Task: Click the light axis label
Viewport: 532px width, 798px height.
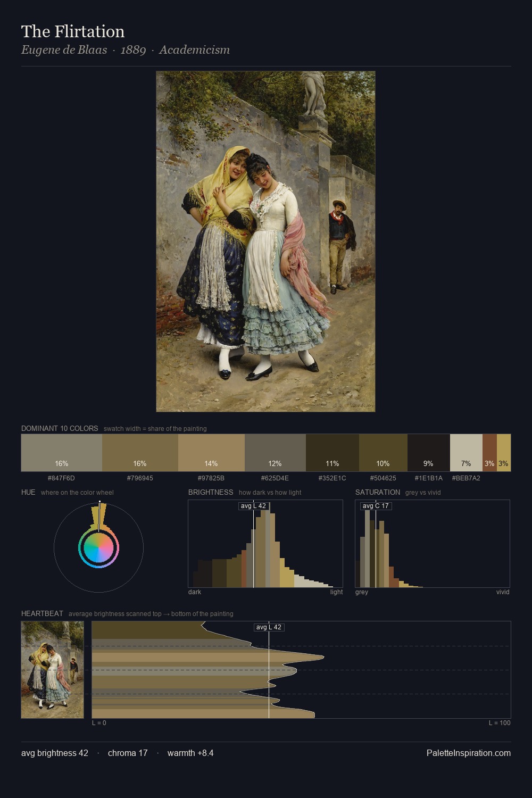Action: [x=337, y=592]
